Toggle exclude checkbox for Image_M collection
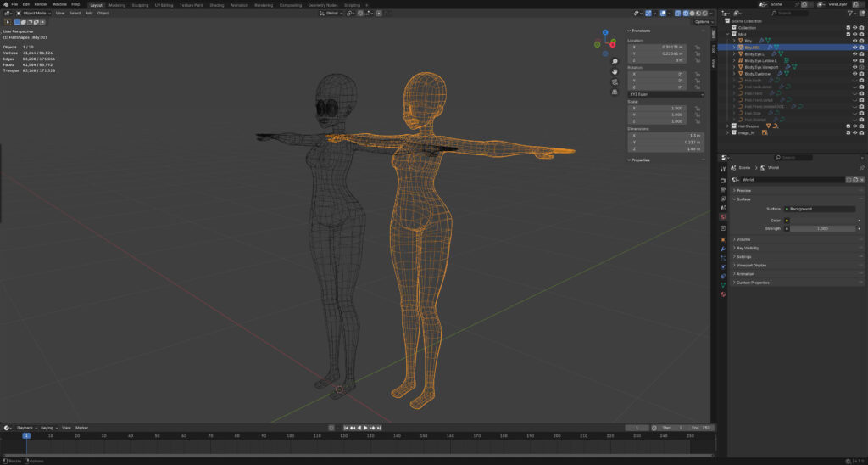Image resolution: width=868 pixels, height=465 pixels. coord(848,133)
